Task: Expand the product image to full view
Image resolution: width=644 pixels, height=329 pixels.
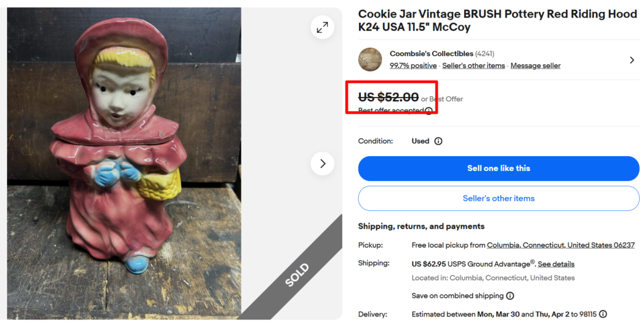Action: point(322,27)
